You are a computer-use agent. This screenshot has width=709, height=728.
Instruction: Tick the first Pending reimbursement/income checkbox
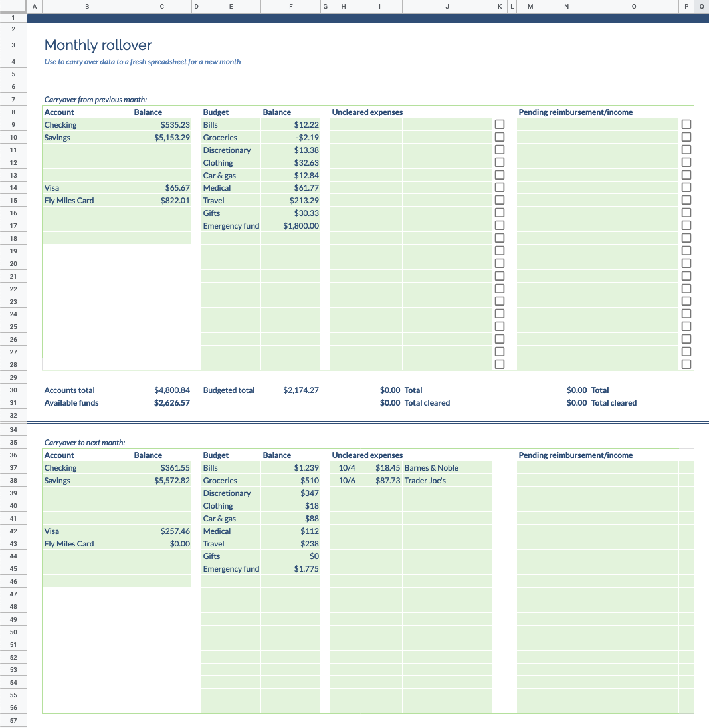(686, 124)
